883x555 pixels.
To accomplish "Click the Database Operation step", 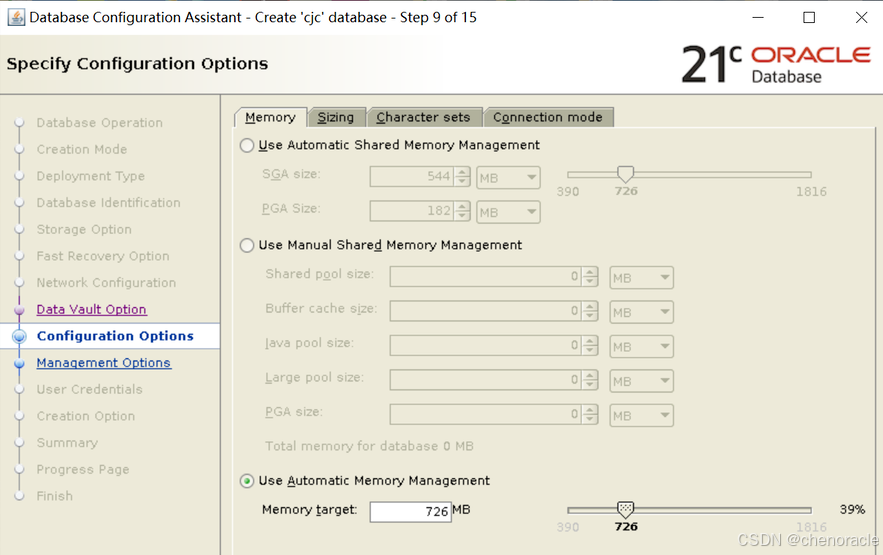I will (x=100, y=123).
